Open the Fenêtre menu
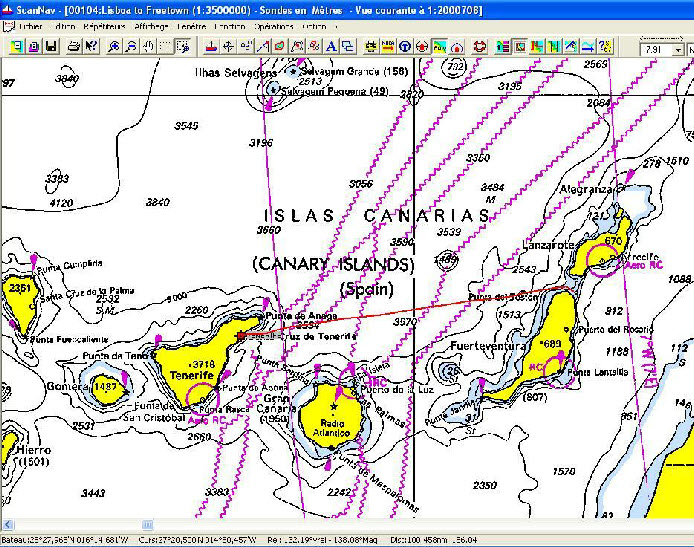 click(192, 27)
